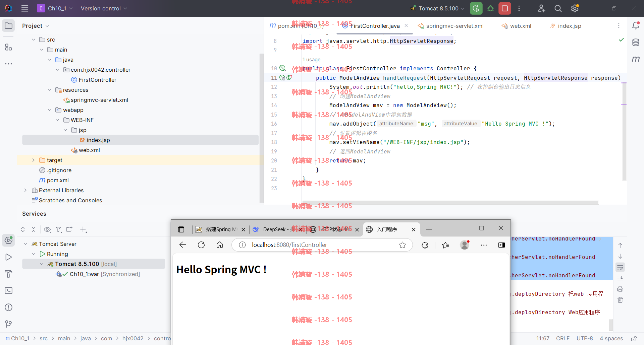This screenshot has height=345, width=644.
Task: Toggle the soft-wrap button in the console
Action: [x=620, y=267]
